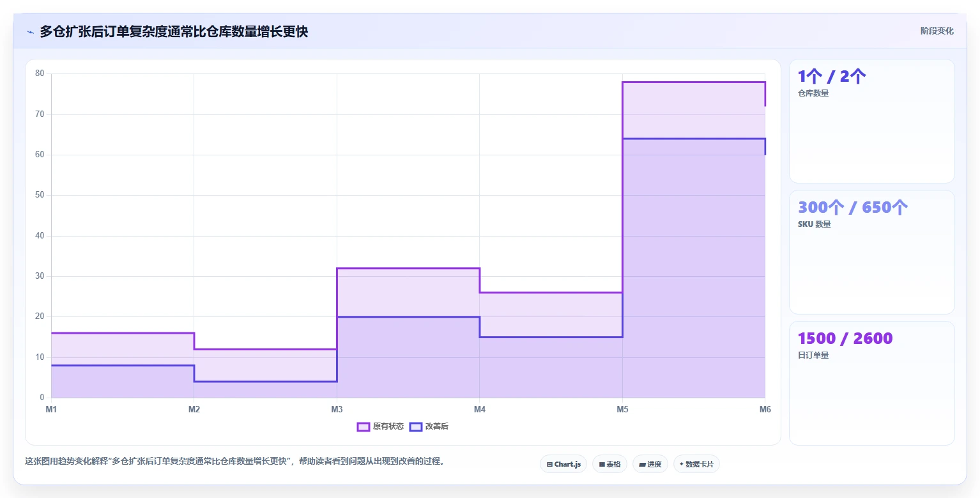The height and width of the screenshot is (498, 980).
Task: Click the chart title 多仓扩张后订单复杂度通常比仓库数量增长更快
Action: click(174, 31)
